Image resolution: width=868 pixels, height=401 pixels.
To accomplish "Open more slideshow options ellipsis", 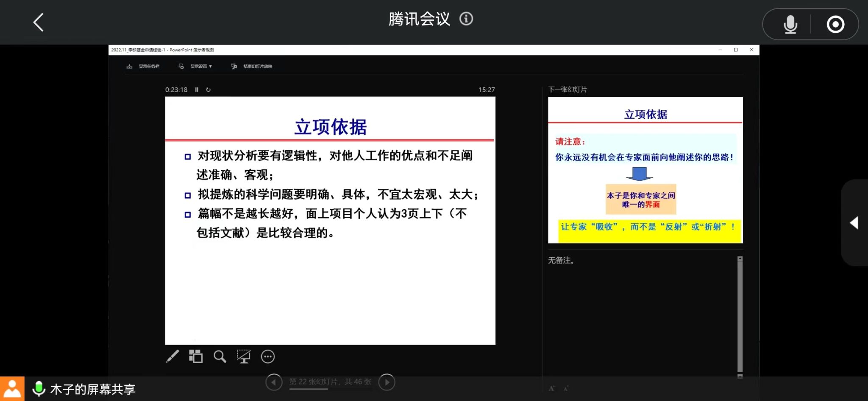I will [268, 356].
